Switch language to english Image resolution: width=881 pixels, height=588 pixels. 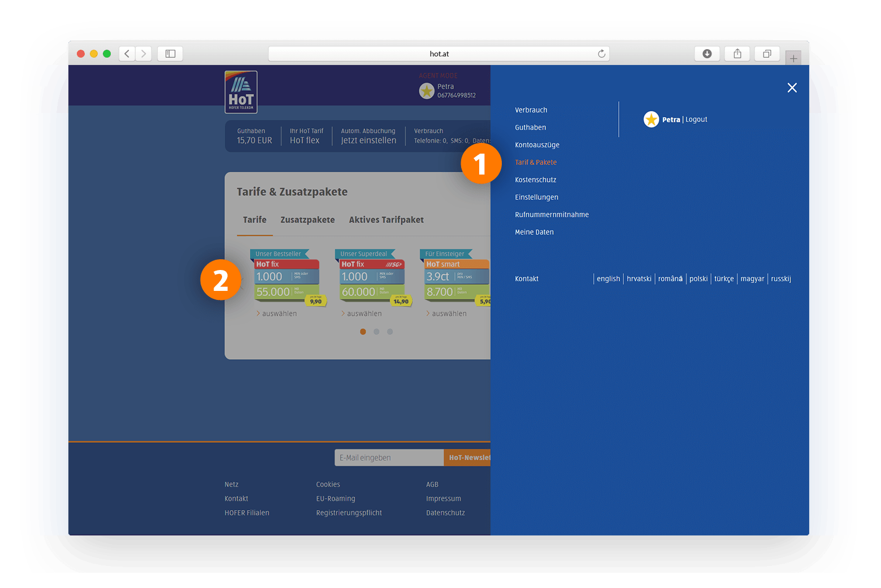pyautogui.click(x=609, y=278)
